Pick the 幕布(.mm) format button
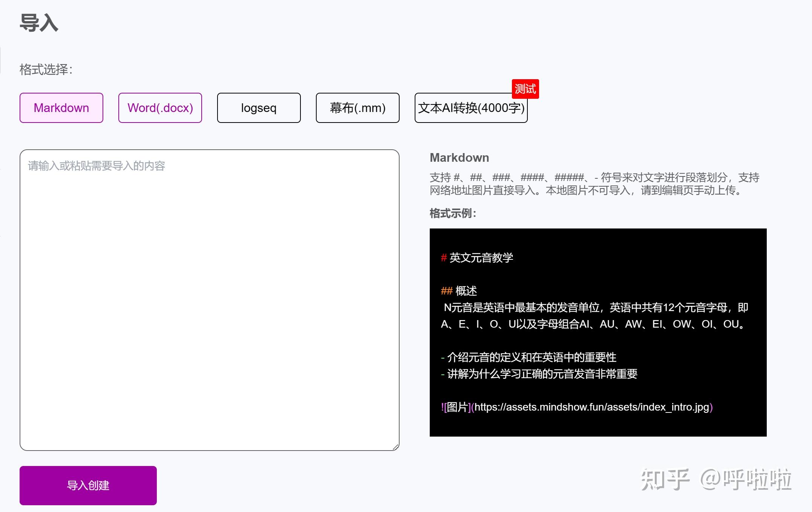Viewport: 812px width, 512px height. (358, 108)
